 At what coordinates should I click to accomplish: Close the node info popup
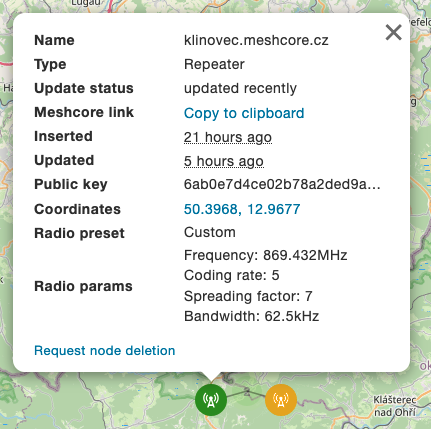coord(394,32)
